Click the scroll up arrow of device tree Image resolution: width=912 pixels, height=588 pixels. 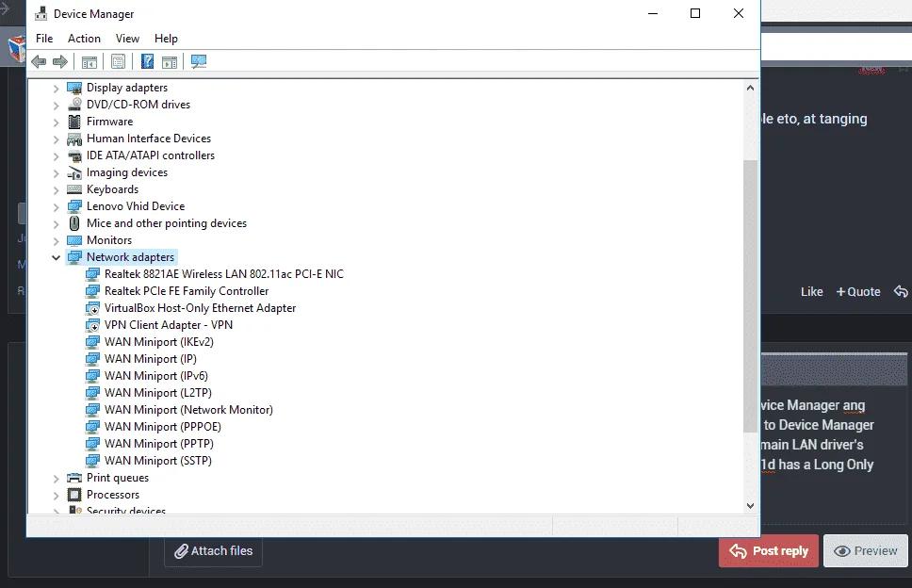click(x=750, y=88)
